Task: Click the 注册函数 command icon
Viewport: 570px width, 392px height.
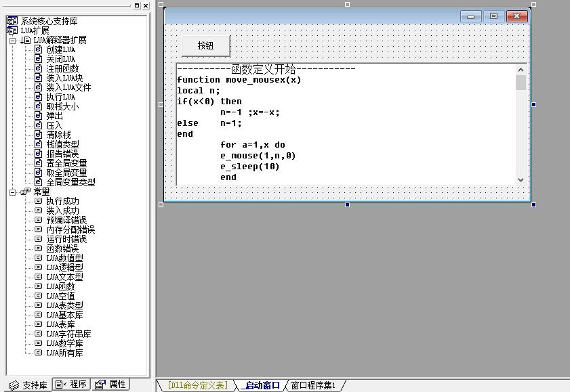Action: [x=39, y=68]
